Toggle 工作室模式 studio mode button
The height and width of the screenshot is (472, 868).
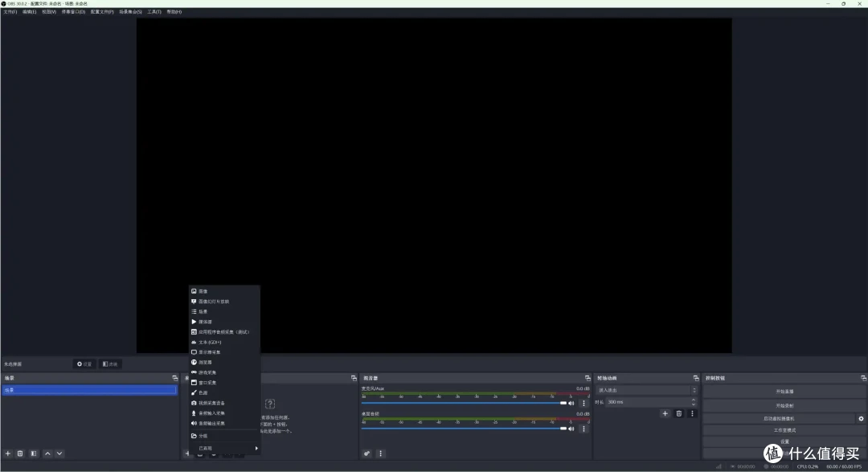[784, 430]
